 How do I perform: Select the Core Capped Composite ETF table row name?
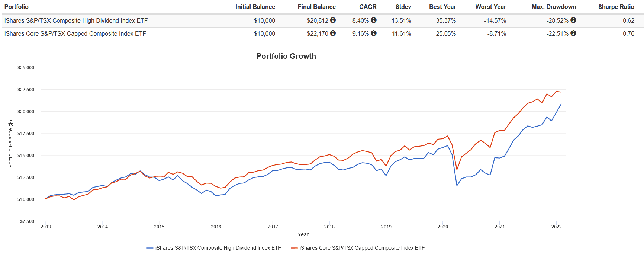coord(75,33)
